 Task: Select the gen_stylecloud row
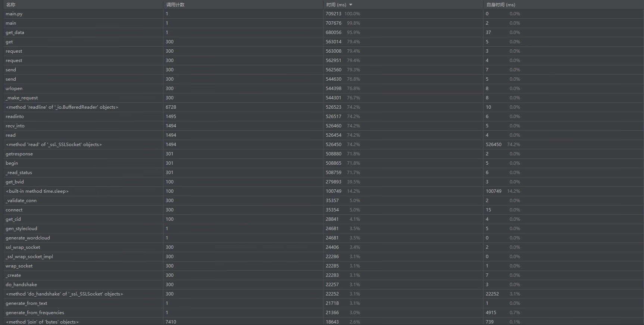(x=21, y=229)
